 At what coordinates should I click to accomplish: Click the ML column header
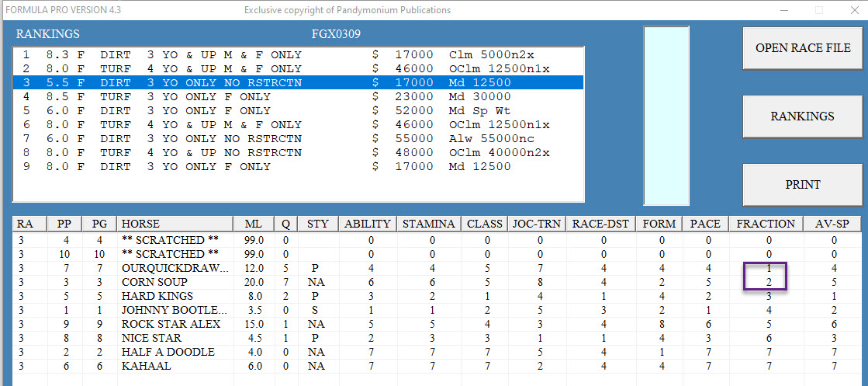[254, 224]
